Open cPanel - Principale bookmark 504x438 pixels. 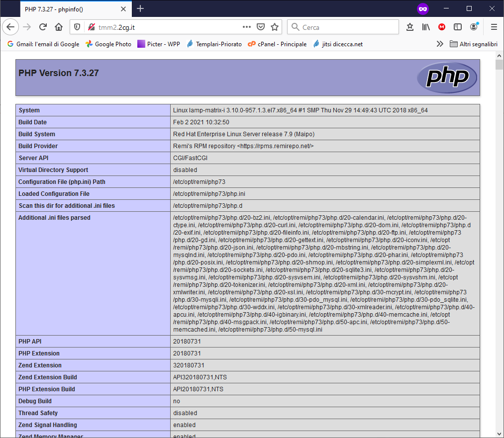278,44
